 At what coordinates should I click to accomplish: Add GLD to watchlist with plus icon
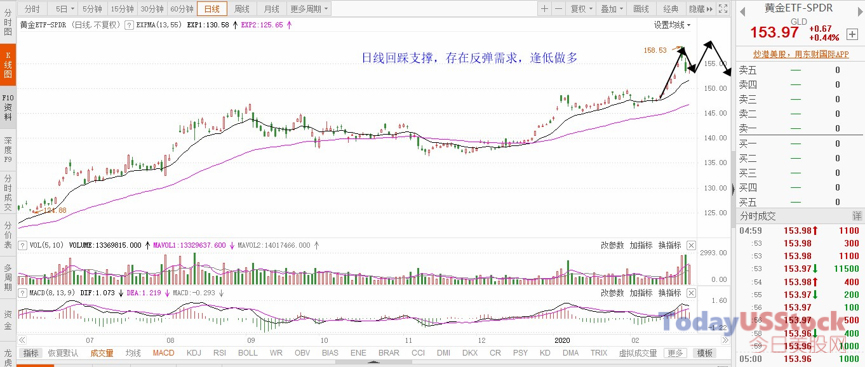tap(852, 34)
